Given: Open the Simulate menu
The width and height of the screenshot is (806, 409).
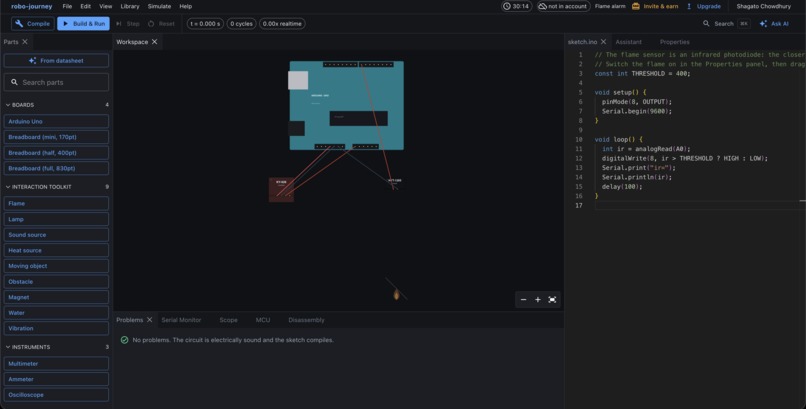Looking at the screenshot, I should click(159, 7).
